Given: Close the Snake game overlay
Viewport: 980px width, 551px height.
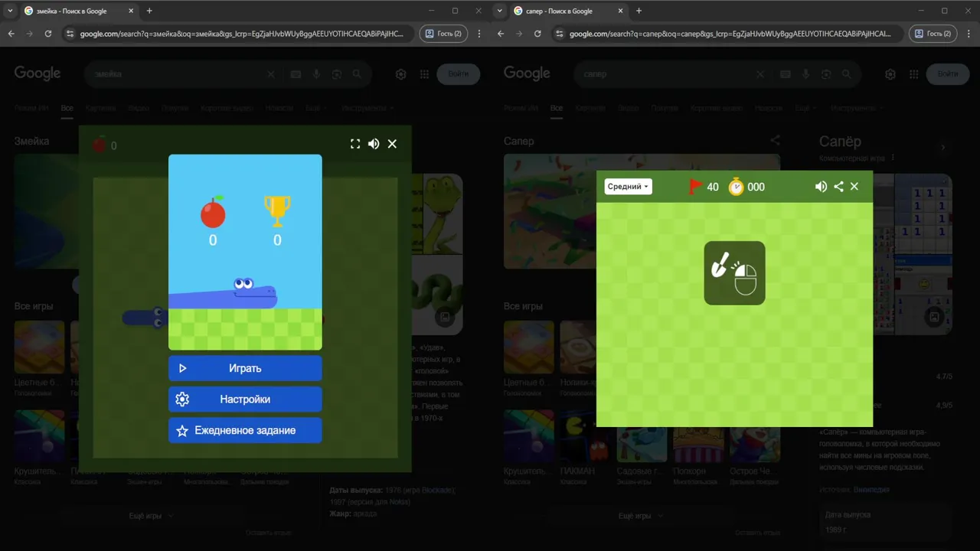Looking at the screenshot, I should [x=392, y=144].
